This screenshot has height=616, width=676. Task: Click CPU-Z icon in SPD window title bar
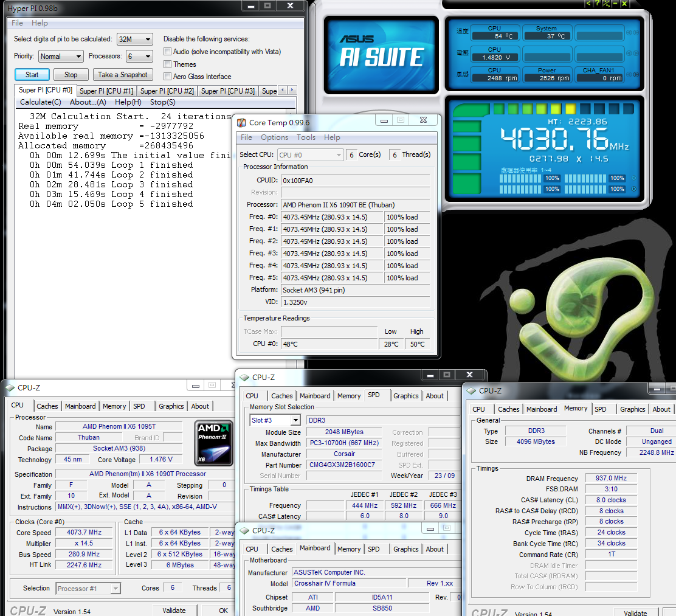pos(244,378)
